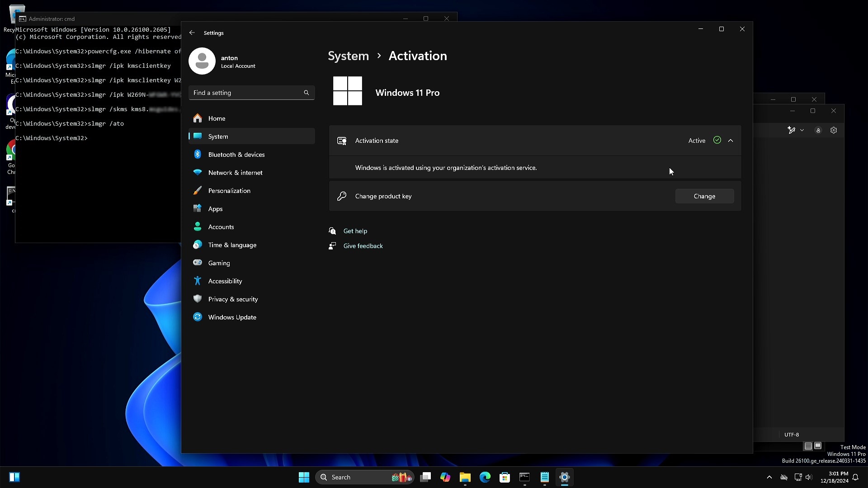Screen dimensions: 868x488
Task: Open Windows Update page
Action: [232, 317]
